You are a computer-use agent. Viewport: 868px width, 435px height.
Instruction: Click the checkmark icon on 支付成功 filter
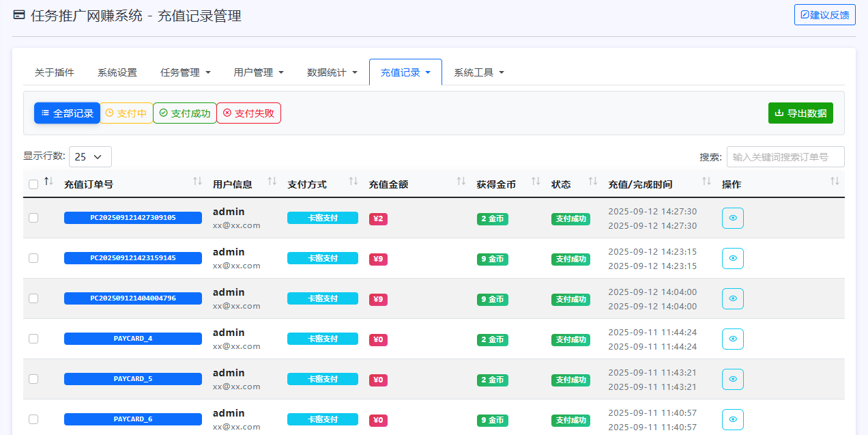point(162,113)
